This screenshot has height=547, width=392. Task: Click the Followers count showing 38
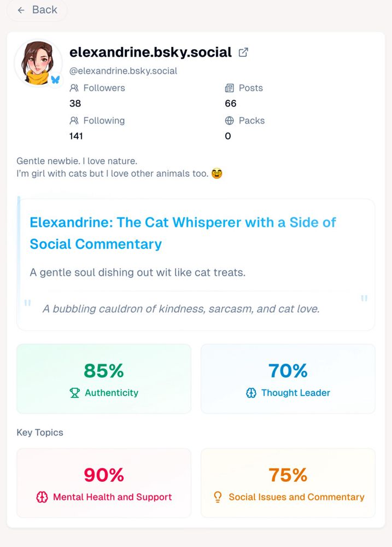[x=75, y=103]
